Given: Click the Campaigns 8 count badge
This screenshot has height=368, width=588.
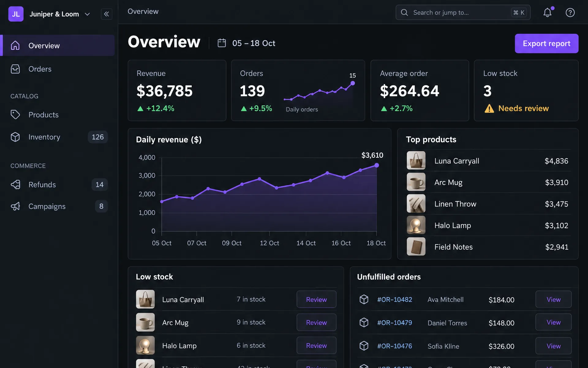Looking at the screenshot, I should coord(101,206).
